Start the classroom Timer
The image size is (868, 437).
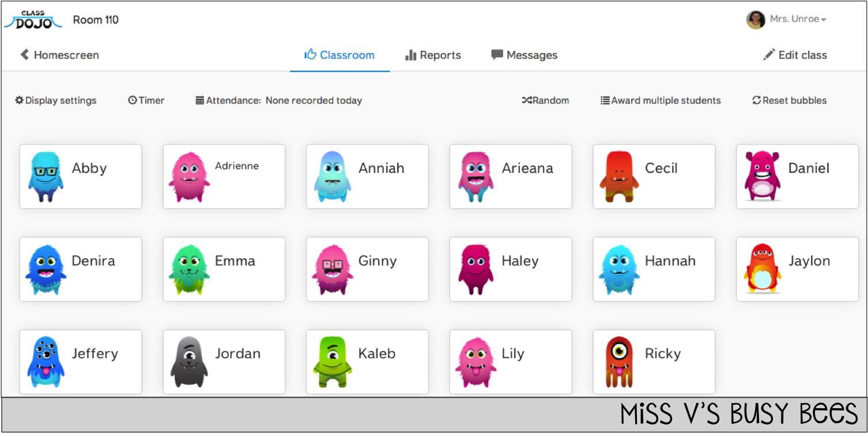(x=146, y=100)
